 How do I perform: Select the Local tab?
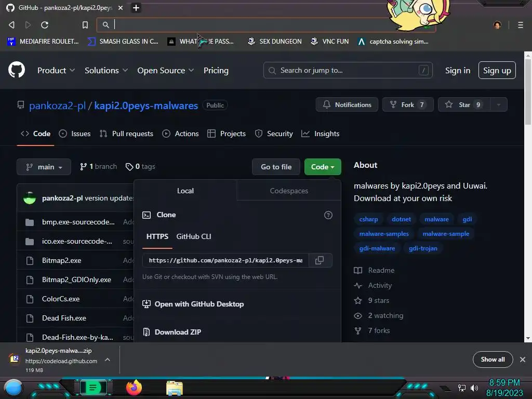click(185, 191)
